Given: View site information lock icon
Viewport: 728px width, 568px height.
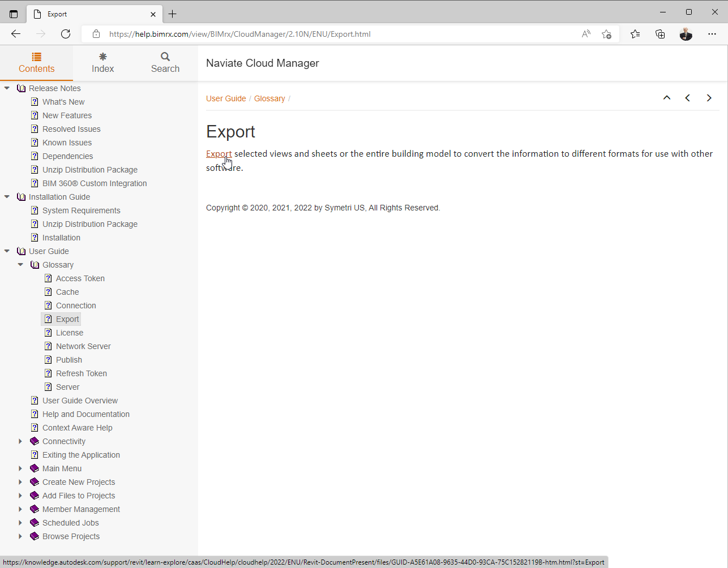Looking at the screenshot, I should [x=96, y=34].
